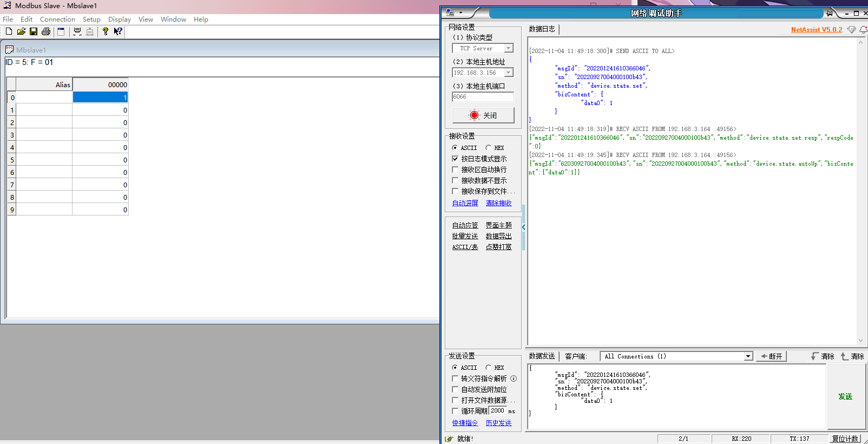Click the greyed Disconnect icon in Modbus toolbar
The image size is (868, 444).
(90, 31)
